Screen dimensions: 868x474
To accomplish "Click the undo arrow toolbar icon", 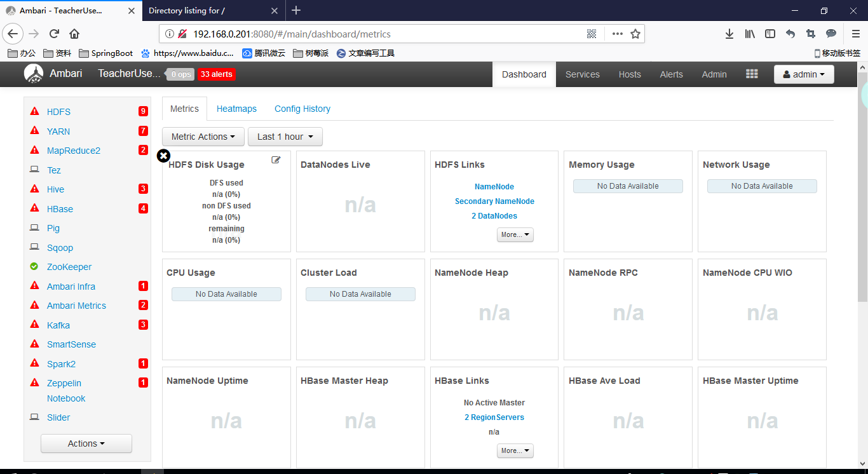I will [790, 34].
